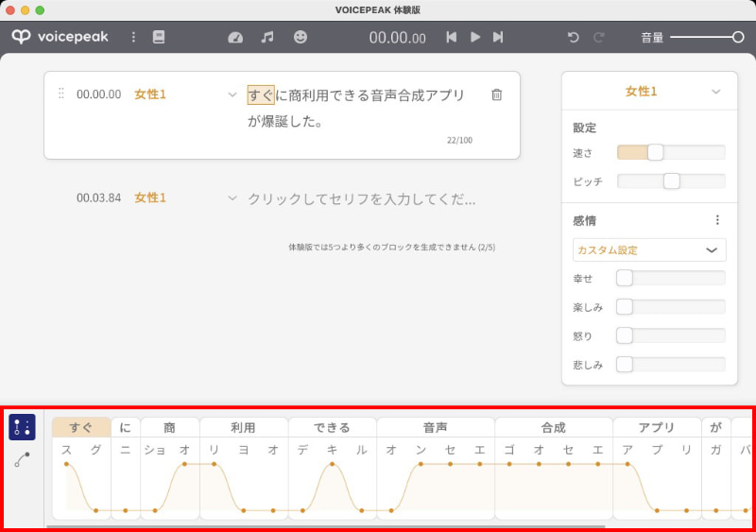This screenshot has height=532, width=756.
Task: Select the に word segment
Action: (x=126, y=428)
